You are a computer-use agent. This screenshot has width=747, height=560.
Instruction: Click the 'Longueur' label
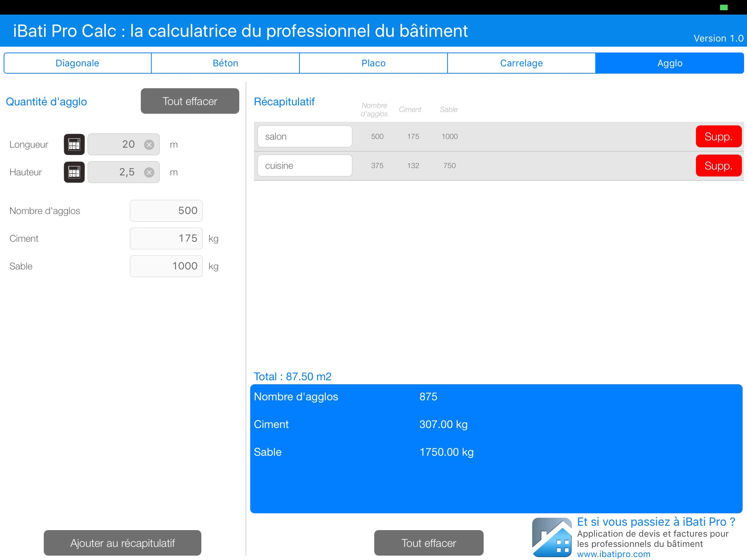[29, 144]
